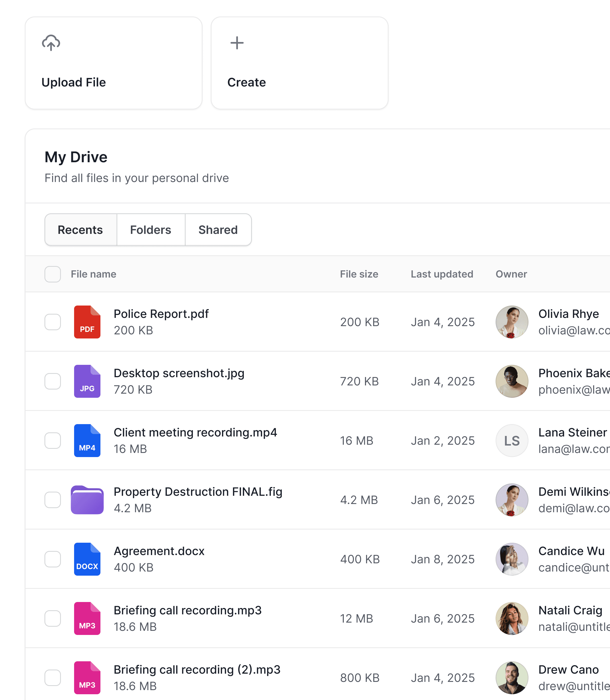Sort by Owner column header

511,274
